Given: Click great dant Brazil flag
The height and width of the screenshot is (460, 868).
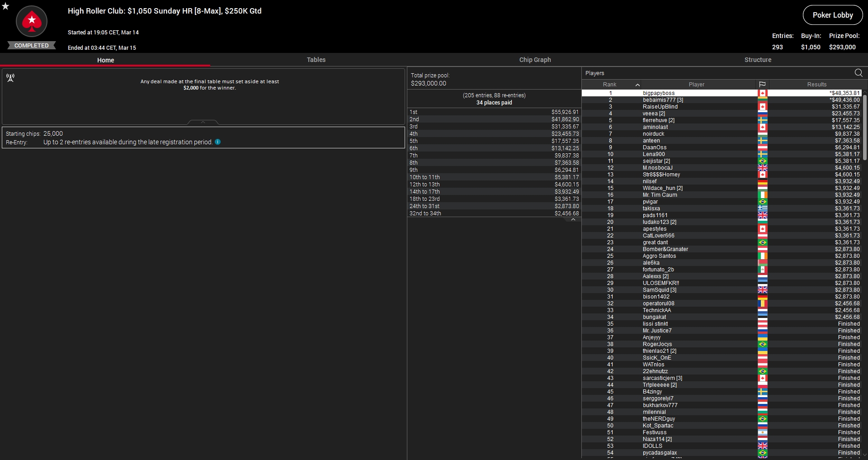Looking at the screenshot, I should click(x=763, y=242).
